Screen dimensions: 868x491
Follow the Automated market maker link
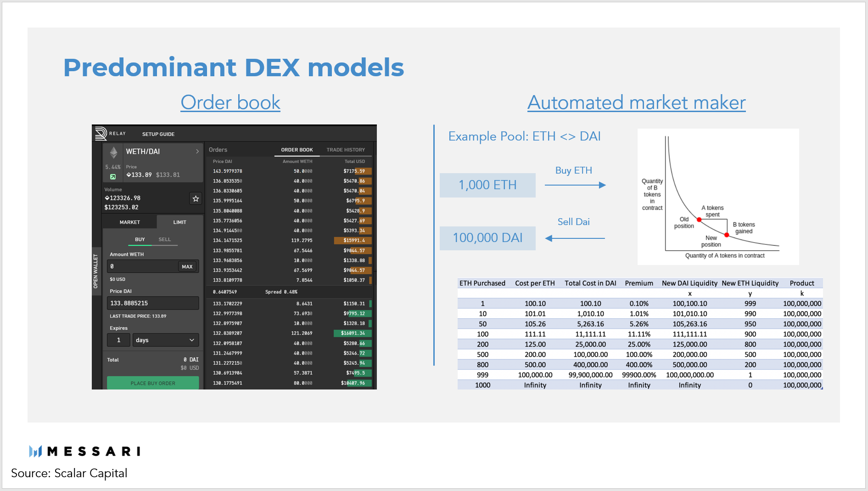[637, 102]
